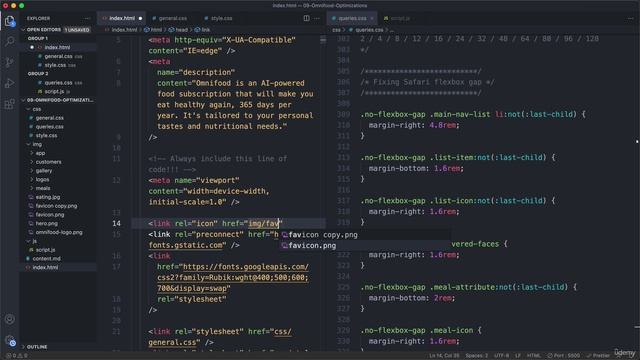Expand the customers folder

click(x=48, y=162)
